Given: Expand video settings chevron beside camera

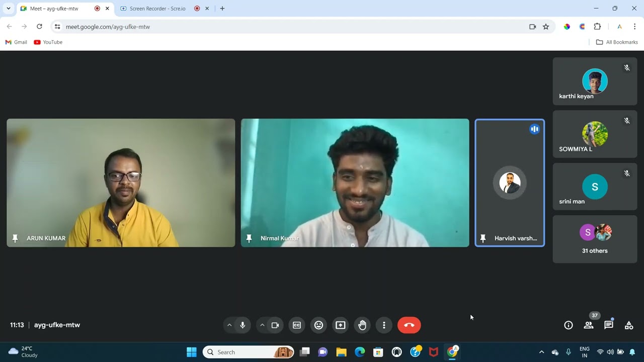Looking at the screenshot, I should tap(262, 325).
